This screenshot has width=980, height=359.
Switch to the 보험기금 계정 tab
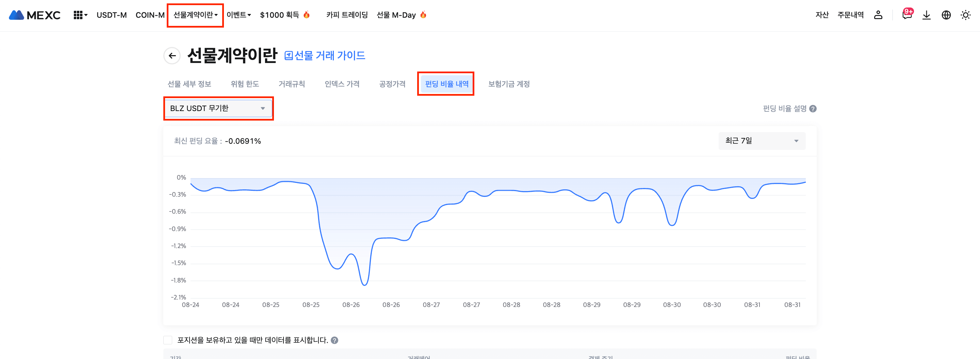[x=509, y=84]
